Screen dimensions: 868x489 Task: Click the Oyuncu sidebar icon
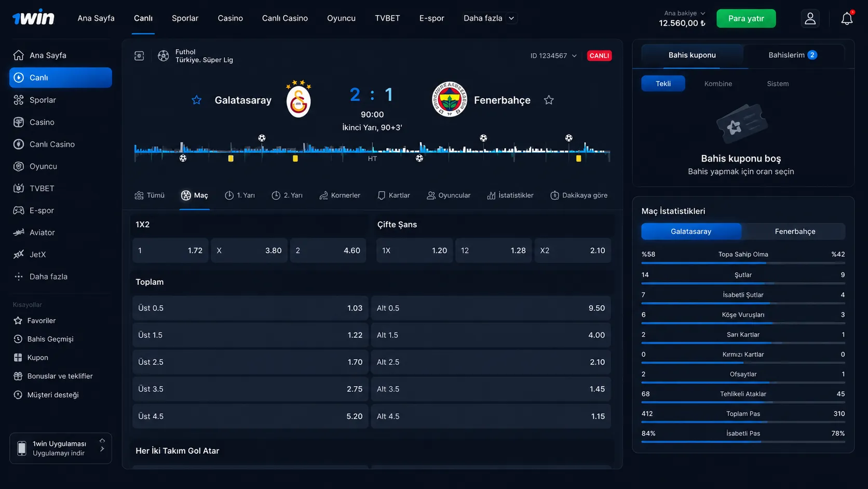19,166
